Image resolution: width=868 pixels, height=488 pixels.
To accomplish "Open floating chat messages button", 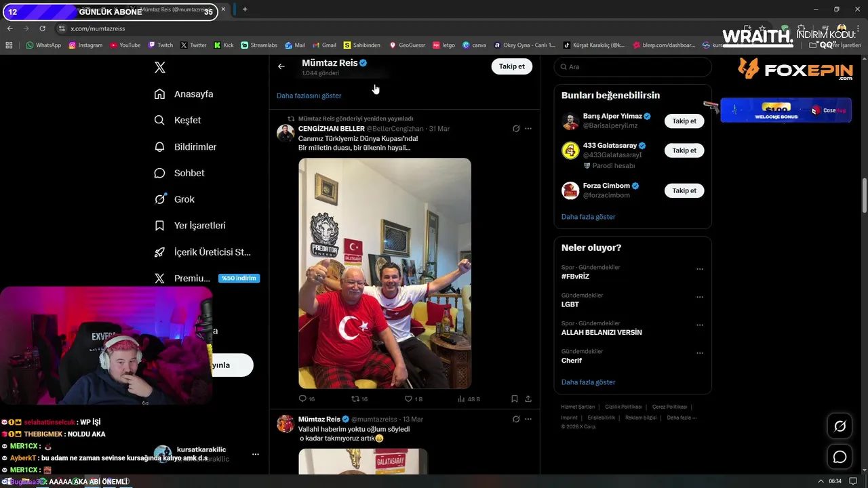I will pyautogui.click(x=840, y=457).
